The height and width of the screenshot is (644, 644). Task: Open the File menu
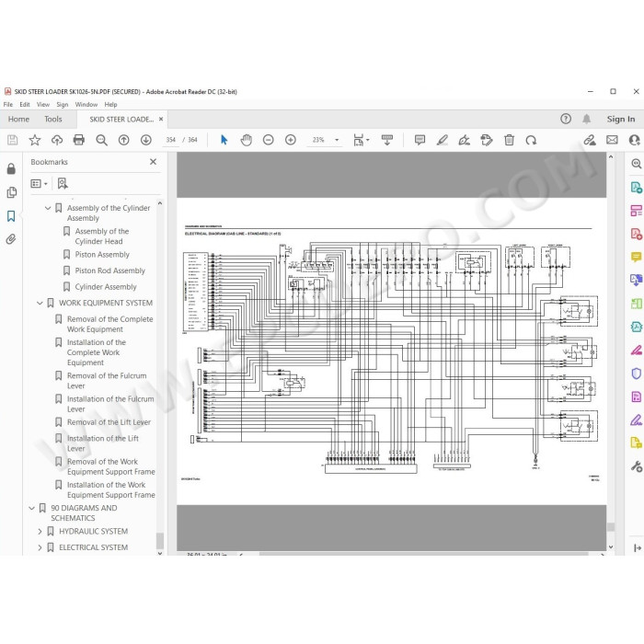tap(7, 104)
